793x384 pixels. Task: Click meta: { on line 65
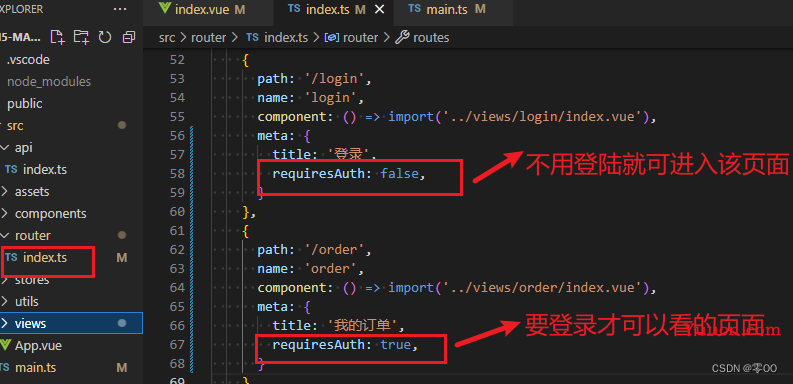pos(284,307)
